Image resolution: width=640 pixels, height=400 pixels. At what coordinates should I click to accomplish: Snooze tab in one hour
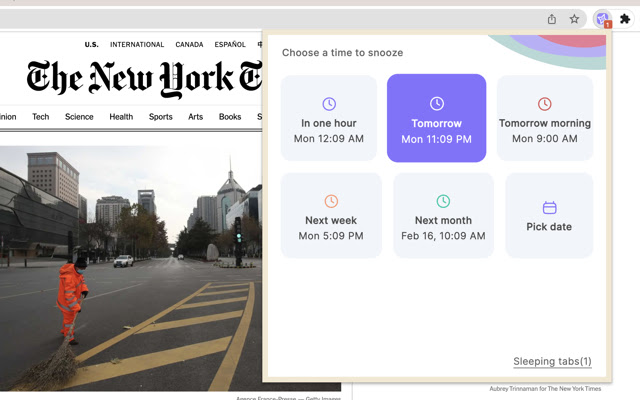pos(329,118)
